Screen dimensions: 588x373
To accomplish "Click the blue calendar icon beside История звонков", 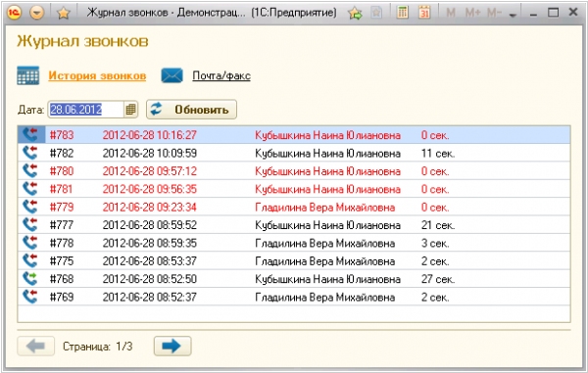I will point(28,75).
